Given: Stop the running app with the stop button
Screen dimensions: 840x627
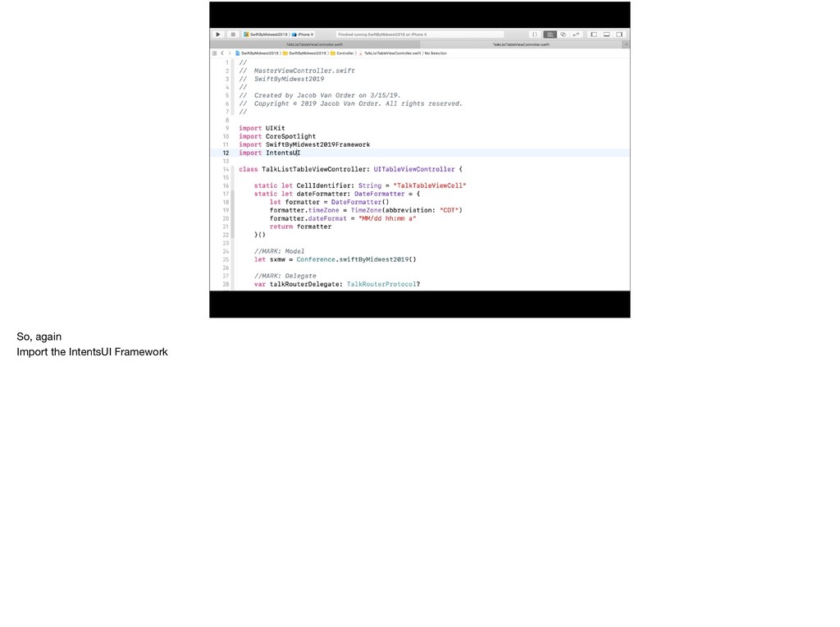Looking at the screenshot, I should click(233, 34).
